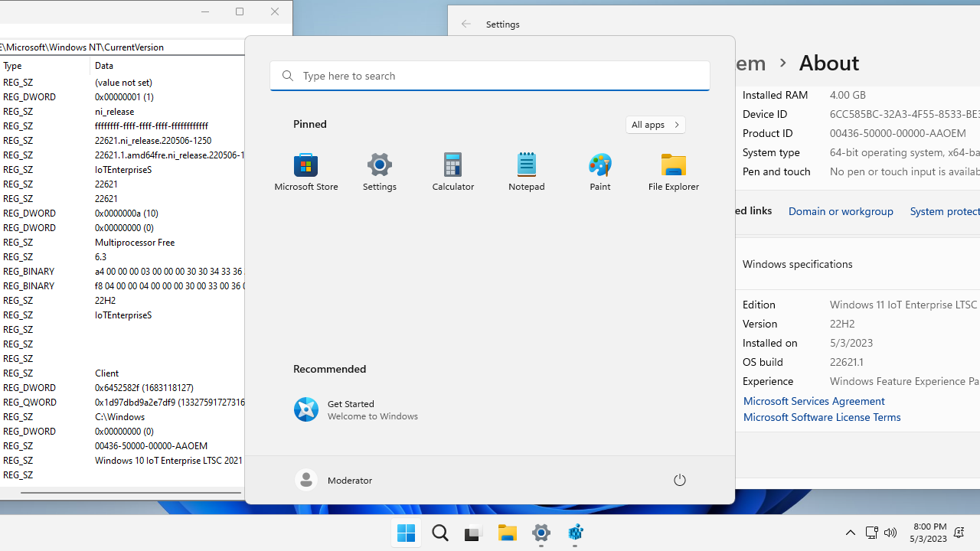Expand All apps list
Viewport: 980px width, 551px height.
tap(655, 124)
